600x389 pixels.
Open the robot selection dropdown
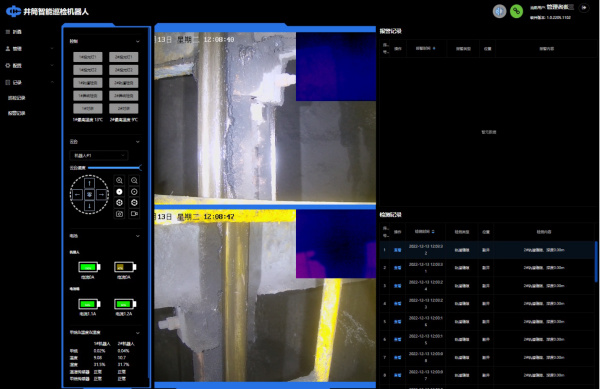coord(99,155)
